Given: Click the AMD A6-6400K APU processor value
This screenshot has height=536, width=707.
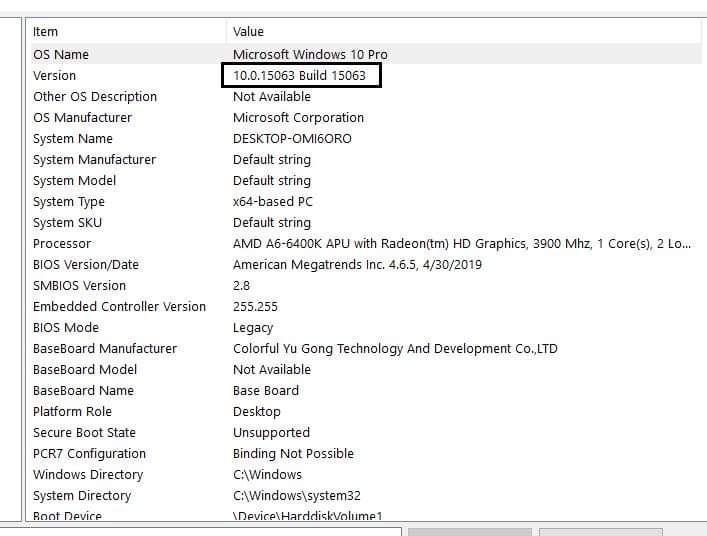Looking at the screenshot, I should [x=462, y=244].
